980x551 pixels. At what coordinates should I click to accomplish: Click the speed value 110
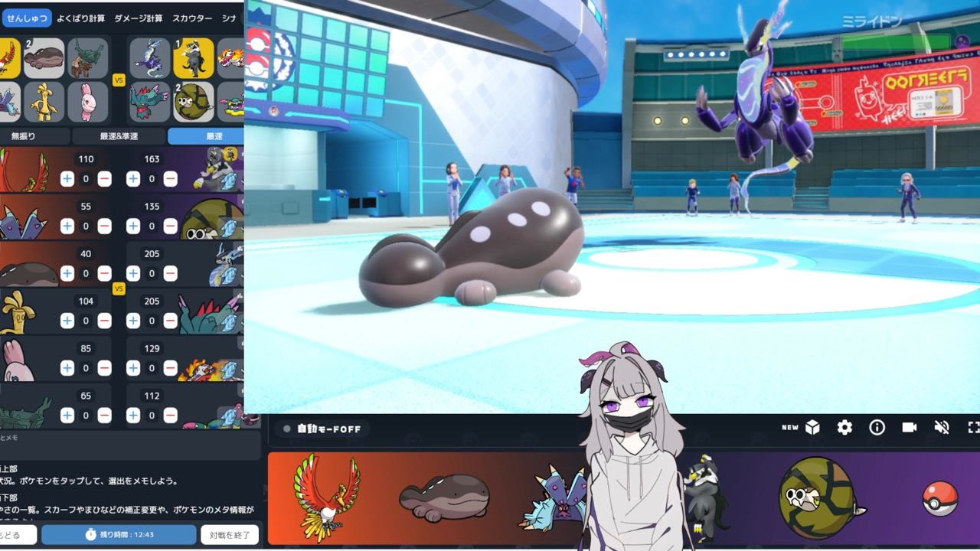(x=86, y=159)
